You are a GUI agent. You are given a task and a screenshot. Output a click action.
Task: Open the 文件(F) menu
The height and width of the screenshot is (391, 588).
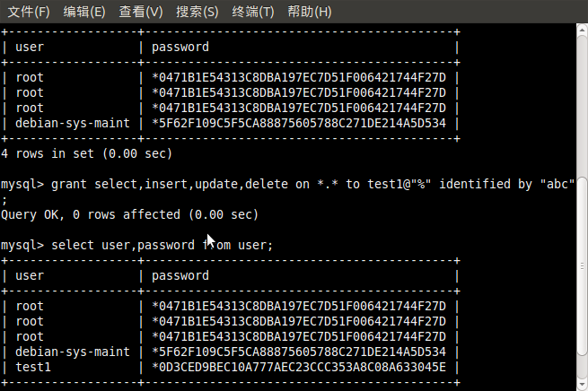[29, 12]
